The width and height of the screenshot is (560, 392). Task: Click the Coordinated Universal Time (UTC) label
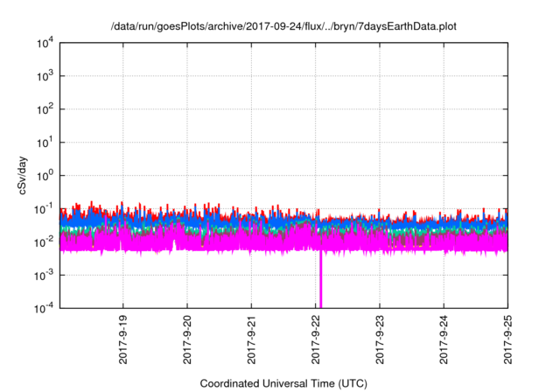(x=283, y=383)
